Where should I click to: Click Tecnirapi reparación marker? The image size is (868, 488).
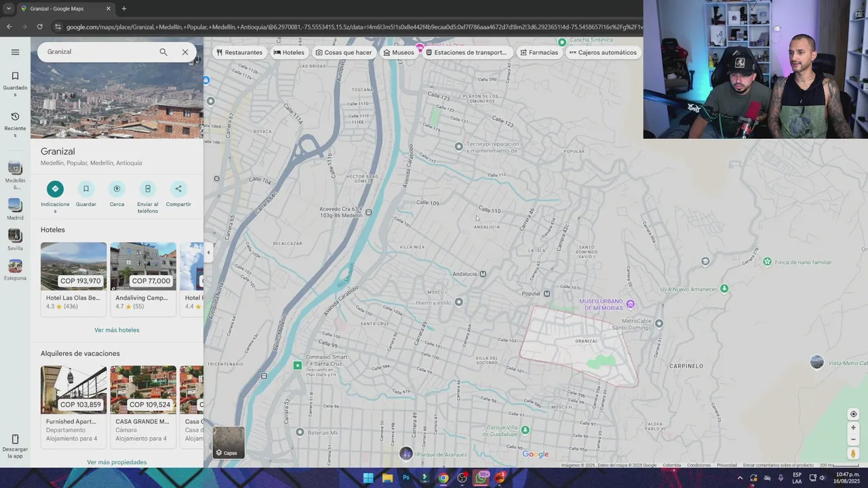pyautogui.click(x=458, y=146)
